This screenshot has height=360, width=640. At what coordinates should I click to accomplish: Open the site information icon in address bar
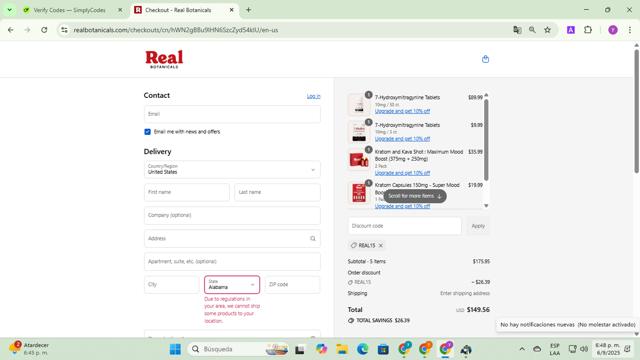point(64,30)
